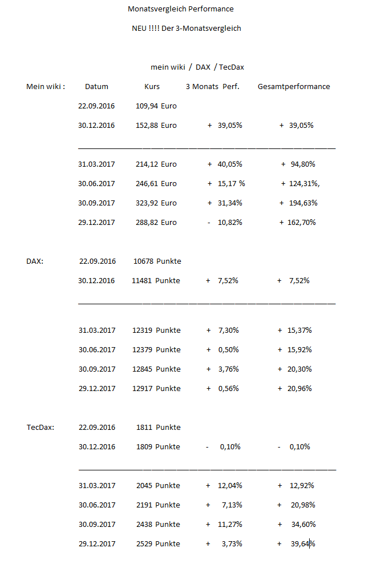The height and width of the screenshot is (588, 385).
Task: Click the "10678 Punkte" DAX value
Action: [157, 261]
